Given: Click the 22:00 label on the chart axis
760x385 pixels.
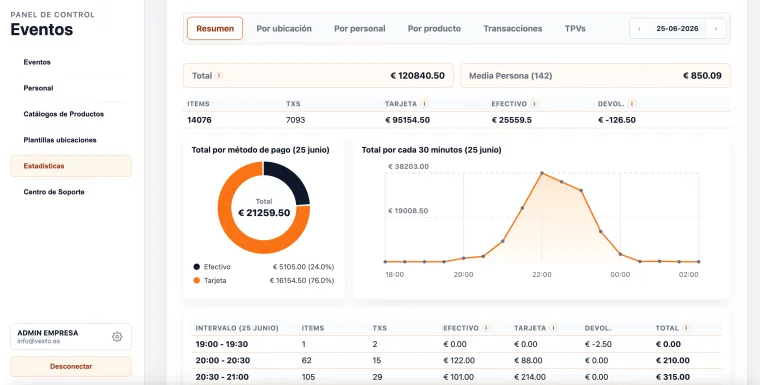Looking at the screenshot, I should click(x=542, y=274).
